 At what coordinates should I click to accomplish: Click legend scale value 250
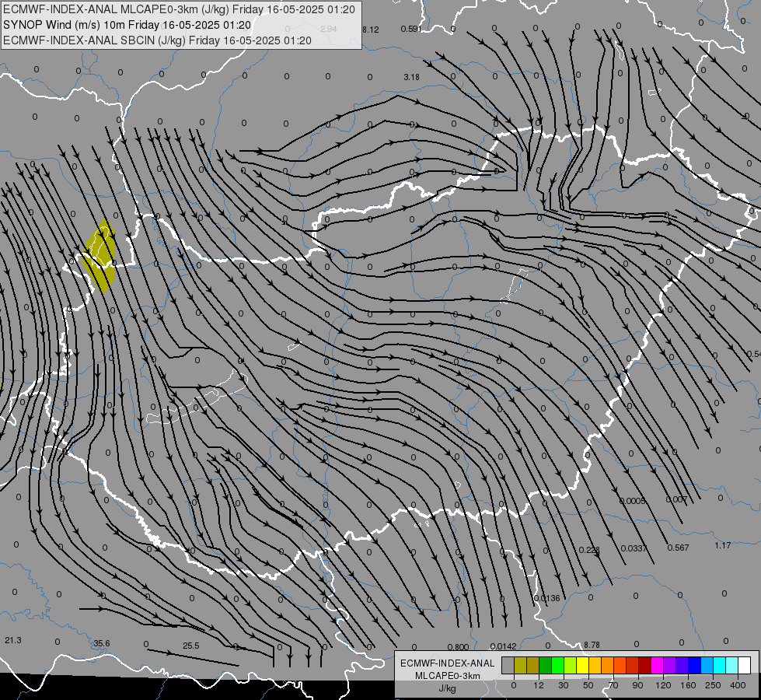point(713,685)
